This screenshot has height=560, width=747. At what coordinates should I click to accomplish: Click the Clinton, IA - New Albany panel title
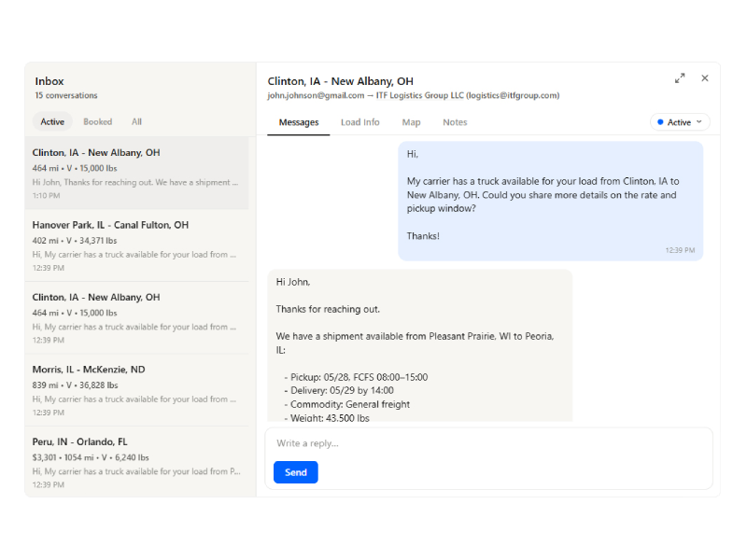click(x=340, y=81)
